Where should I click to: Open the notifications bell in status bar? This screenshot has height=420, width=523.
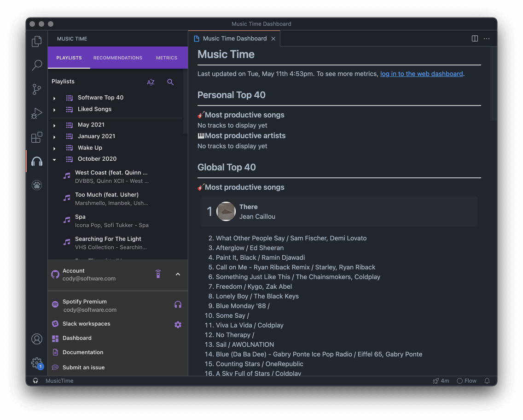[487, 381]
